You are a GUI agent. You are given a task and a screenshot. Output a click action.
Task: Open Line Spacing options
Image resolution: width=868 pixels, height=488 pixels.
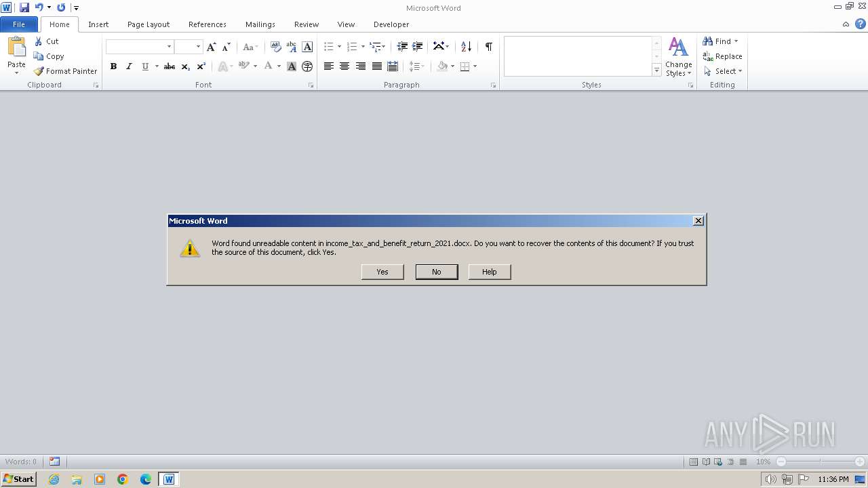pos(416,66)
